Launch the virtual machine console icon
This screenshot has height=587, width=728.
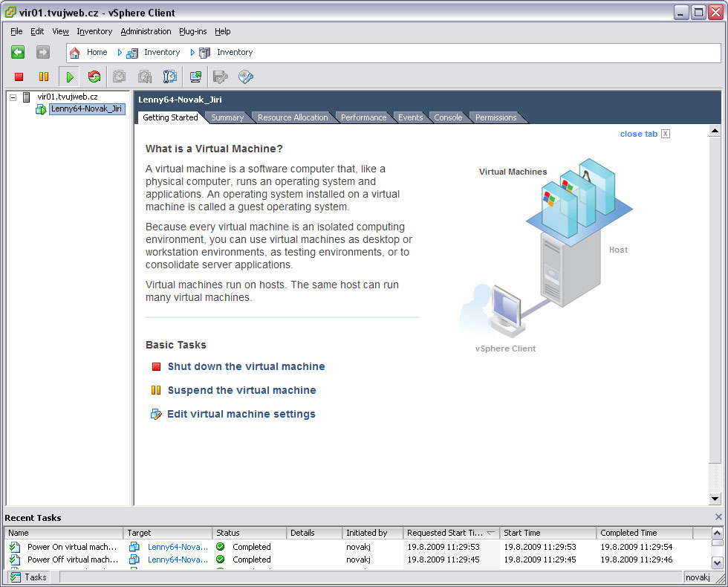pos(195,77)
